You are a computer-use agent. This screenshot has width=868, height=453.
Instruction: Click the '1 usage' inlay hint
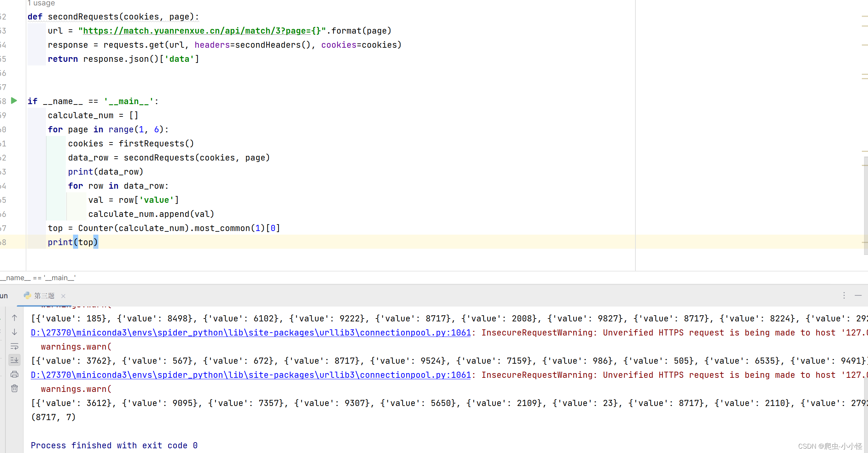point(41,3)
